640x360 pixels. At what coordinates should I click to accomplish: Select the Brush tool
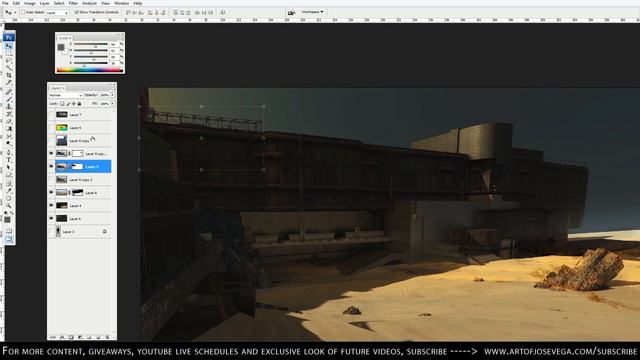[9, 98]
